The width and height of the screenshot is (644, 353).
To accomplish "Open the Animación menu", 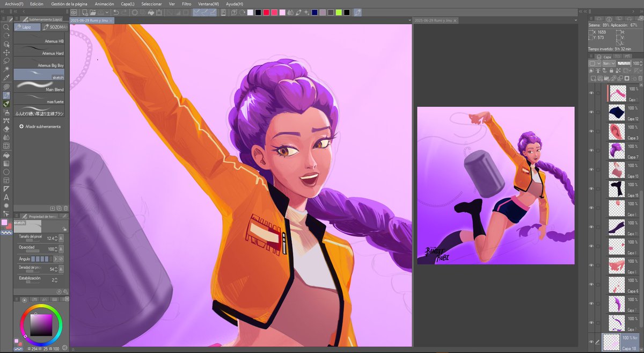I will pos(104,4).
